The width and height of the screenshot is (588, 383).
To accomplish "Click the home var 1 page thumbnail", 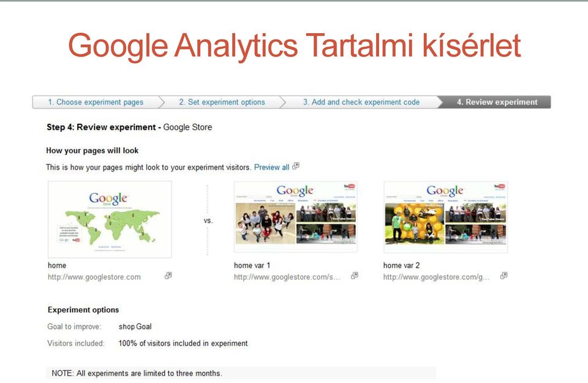I will 295,217.
